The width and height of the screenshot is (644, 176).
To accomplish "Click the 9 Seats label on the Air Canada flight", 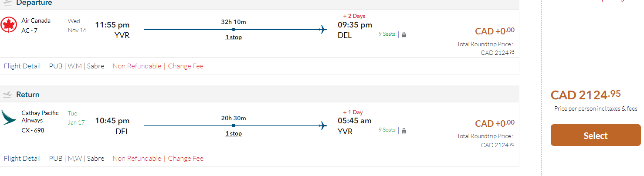I will tap(387, 34).
